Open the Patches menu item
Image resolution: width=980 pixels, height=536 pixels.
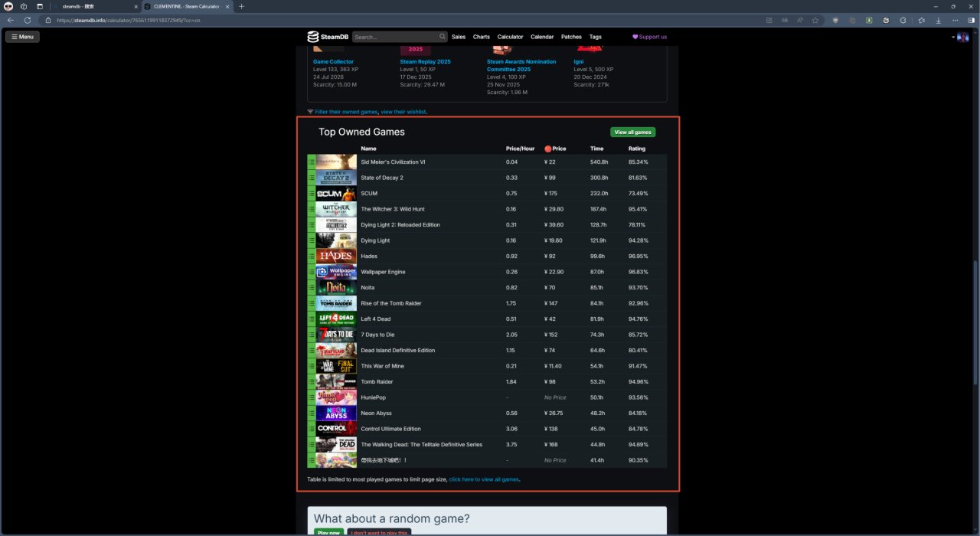571,37
